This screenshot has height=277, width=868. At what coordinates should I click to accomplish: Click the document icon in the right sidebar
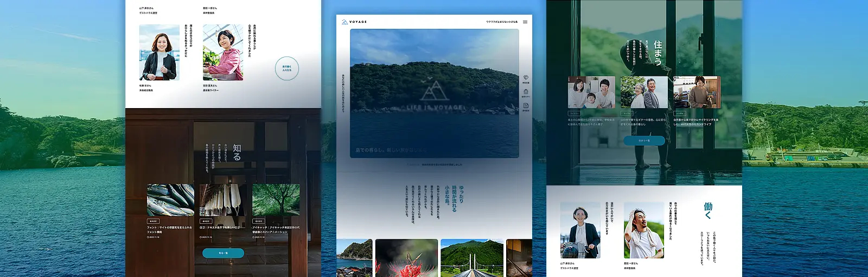[526, 105]
